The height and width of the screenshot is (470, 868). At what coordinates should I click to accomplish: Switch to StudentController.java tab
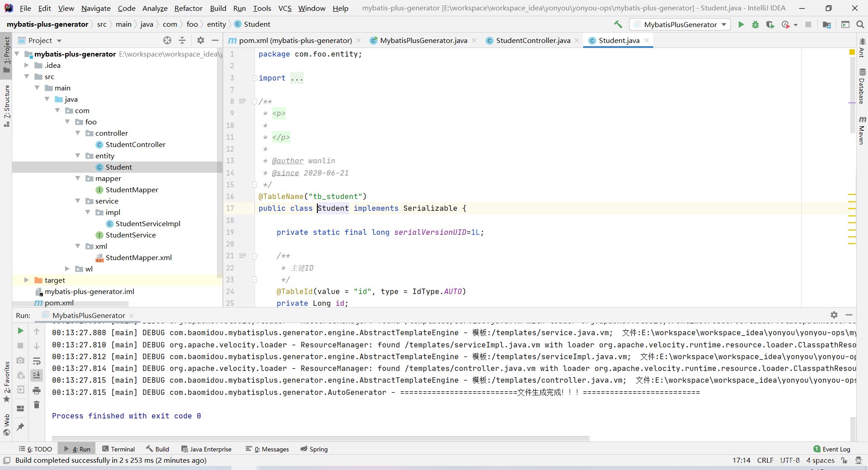pyautogui.click(x=533, y=40)
